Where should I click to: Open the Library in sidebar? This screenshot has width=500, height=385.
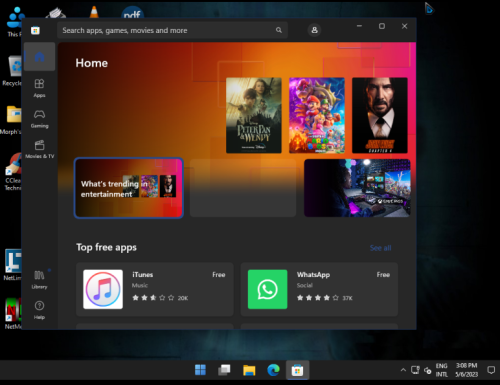click(x=39, y=279)
